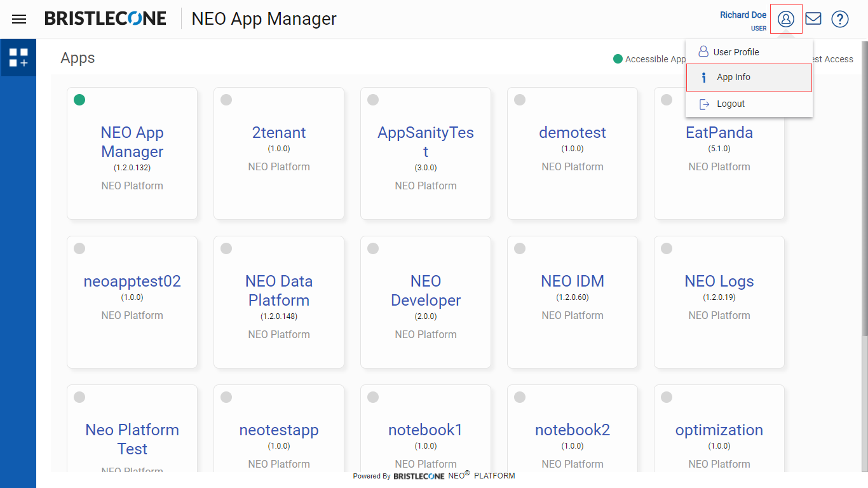This screenshot has width=868, height=488.
Task: Click the info icon beside App Info
Action: 703,78
